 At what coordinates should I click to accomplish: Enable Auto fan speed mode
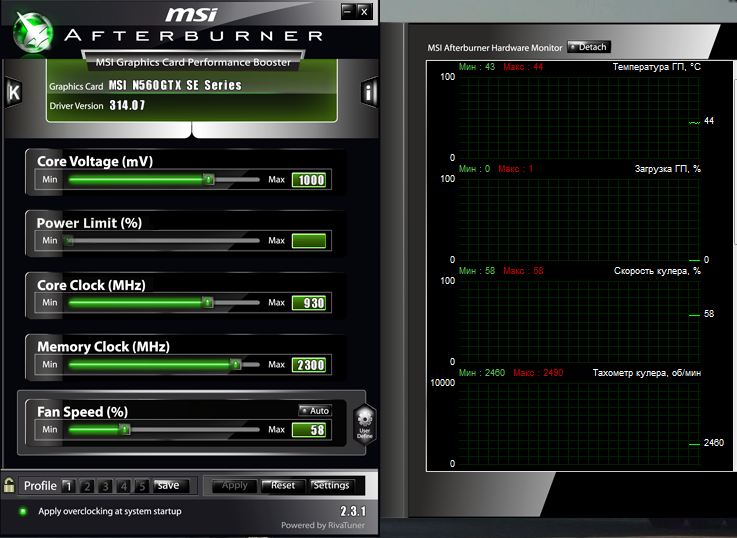[315, 410]
